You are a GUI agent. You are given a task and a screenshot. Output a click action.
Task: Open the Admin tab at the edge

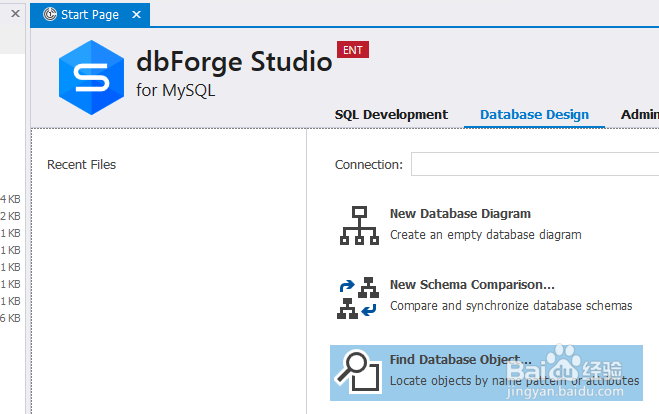tap(640, 114)
